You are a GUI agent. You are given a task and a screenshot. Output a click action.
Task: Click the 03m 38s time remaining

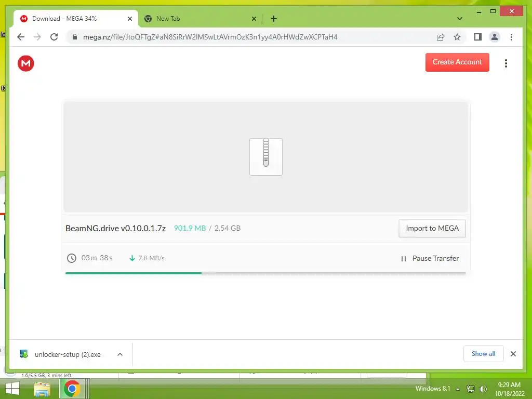pos(97,258)
